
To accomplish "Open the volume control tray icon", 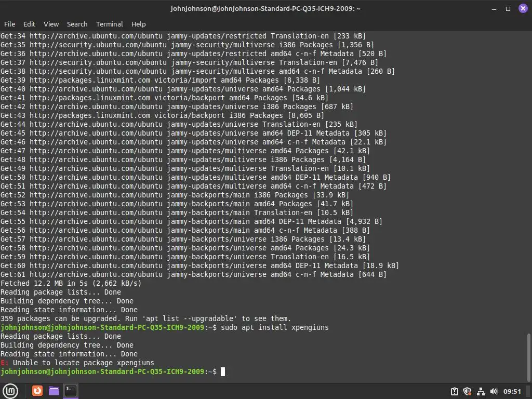I will [x=494, y=391].
